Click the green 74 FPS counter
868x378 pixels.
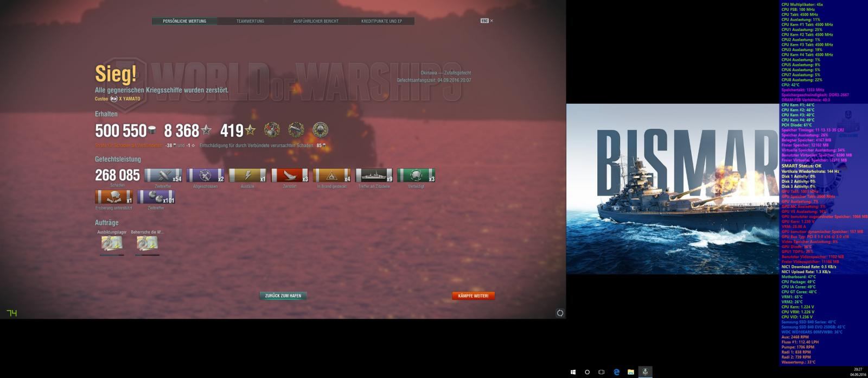pyautogui.click(x=11, y=313)
